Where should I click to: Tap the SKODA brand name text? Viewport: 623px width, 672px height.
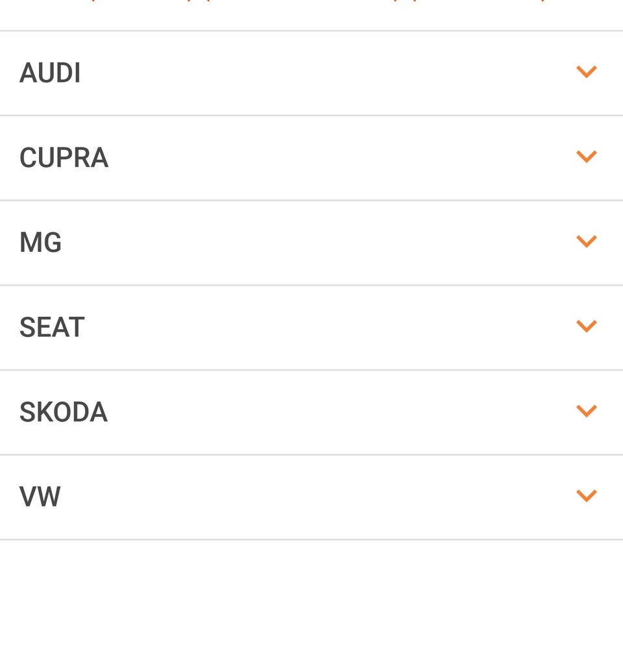(x=63, y=412)
